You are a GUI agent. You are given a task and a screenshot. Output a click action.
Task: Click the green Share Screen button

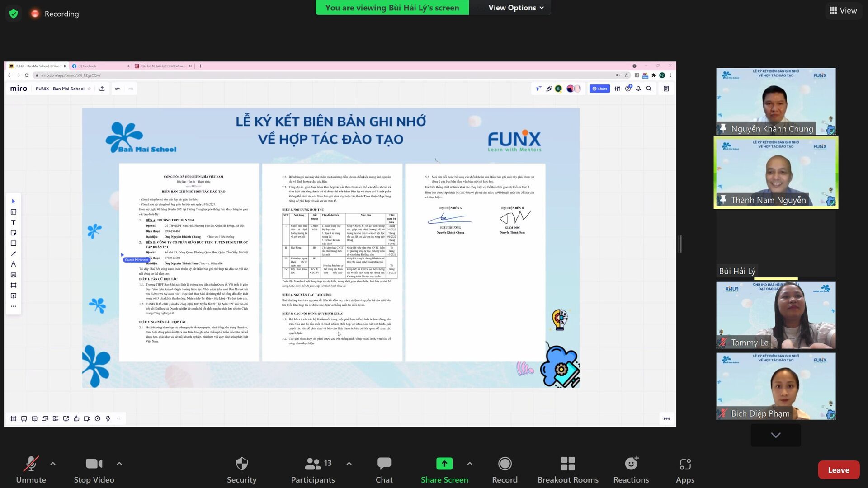[444, 470]
